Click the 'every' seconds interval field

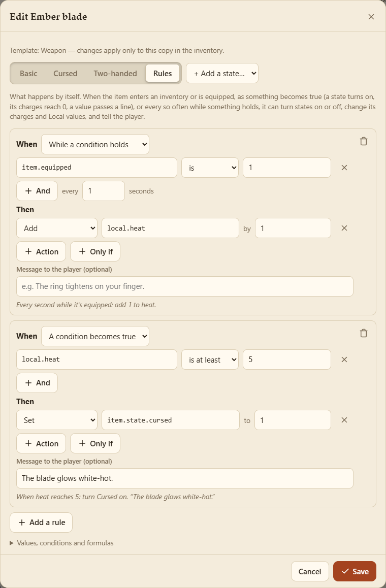[x=104, y=191]
